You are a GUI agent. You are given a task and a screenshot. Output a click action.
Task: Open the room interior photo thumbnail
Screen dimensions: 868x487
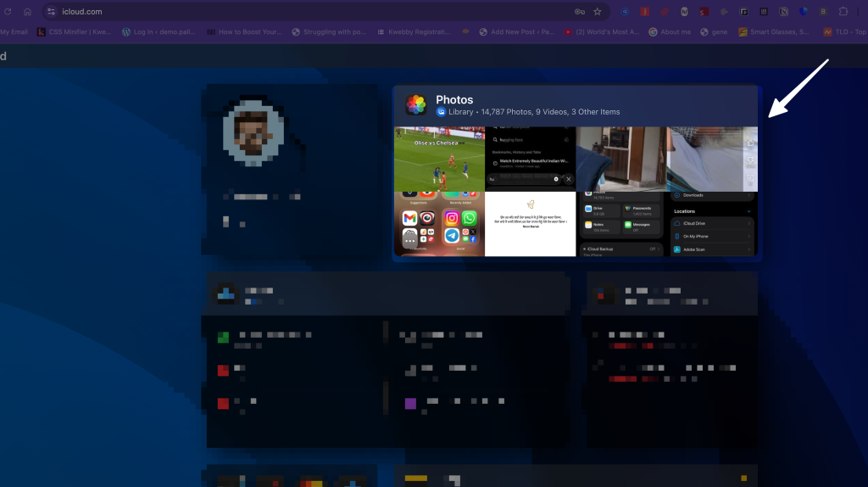coord(620,159)
